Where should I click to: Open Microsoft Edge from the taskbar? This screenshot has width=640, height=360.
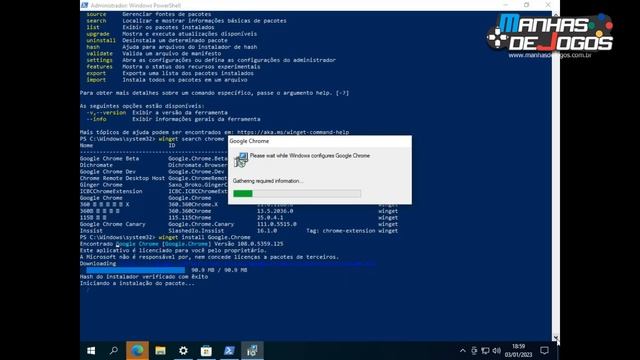[x=137, y=351]
